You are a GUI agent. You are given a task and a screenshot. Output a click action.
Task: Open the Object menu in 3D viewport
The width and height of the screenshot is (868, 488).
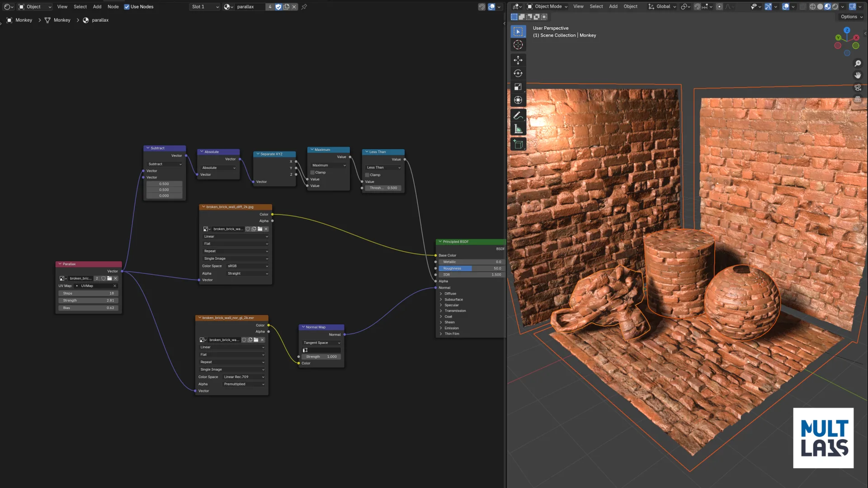tap(630, 6)
